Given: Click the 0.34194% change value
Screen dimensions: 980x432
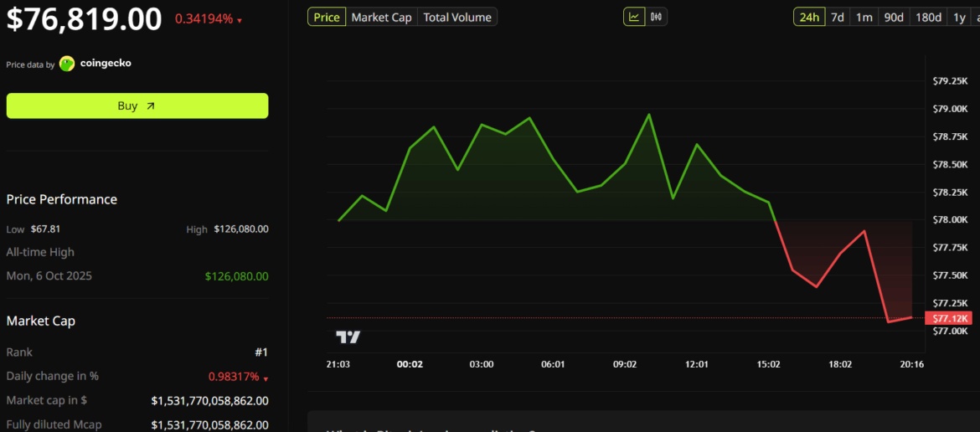Looking at the screenshot, I should [204, 19].
